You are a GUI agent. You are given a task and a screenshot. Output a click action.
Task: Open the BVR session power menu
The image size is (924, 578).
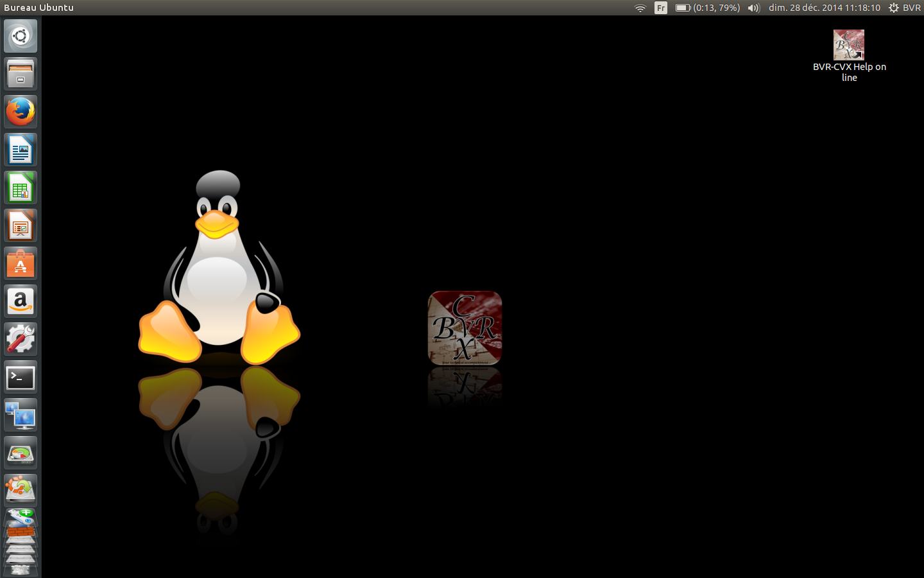tap(905, 8)
